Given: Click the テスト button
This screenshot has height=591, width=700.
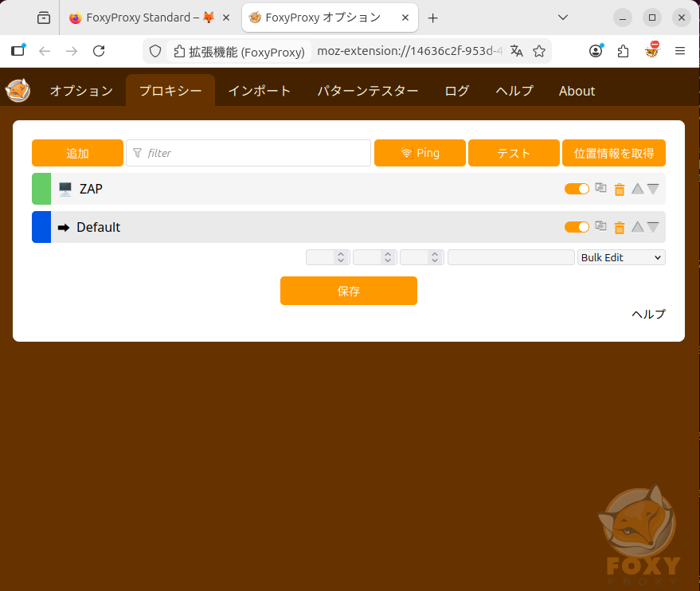Looking at the screenshot, I should (514, 153).
